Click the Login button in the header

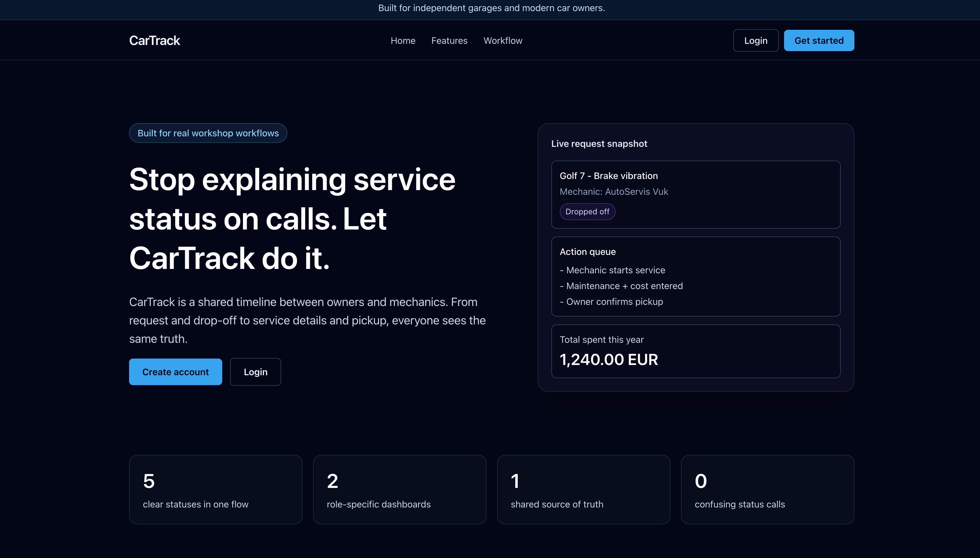755,40
